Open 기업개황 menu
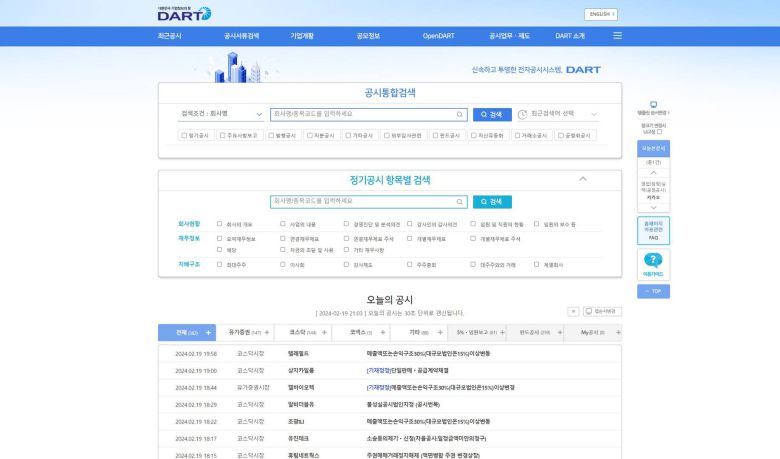The image size is (780, 459). point(302,36)
